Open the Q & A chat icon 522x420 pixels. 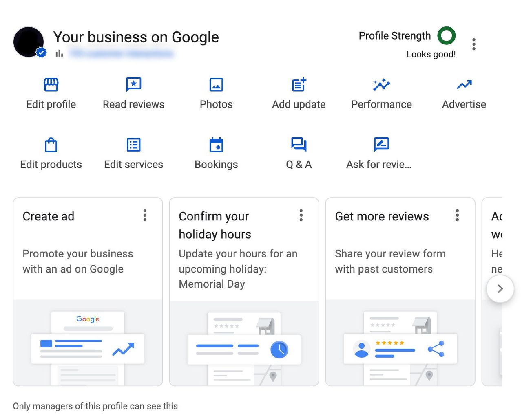point(299,144)
